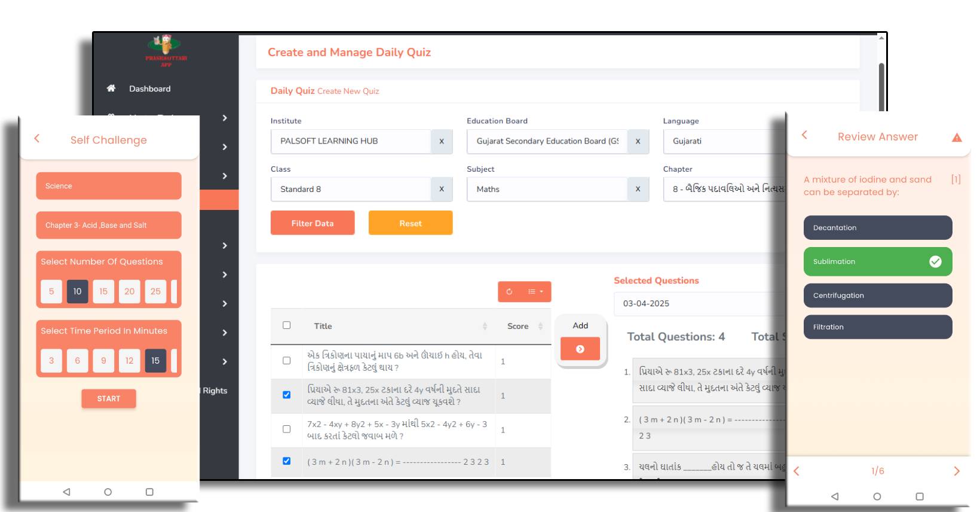
Task: Click the Filter Data button
Action: [312, 223]
